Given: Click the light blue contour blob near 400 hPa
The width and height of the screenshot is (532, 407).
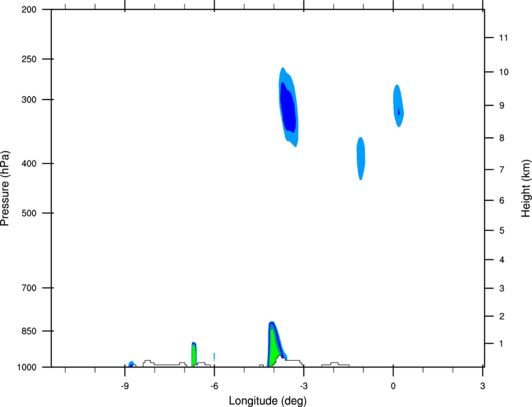Looking at the screenshot, I should pos(361,158).
